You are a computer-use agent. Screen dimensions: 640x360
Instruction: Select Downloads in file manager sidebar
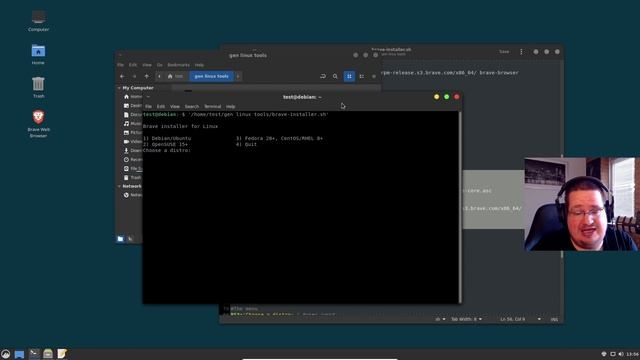(x=132, y=151)
